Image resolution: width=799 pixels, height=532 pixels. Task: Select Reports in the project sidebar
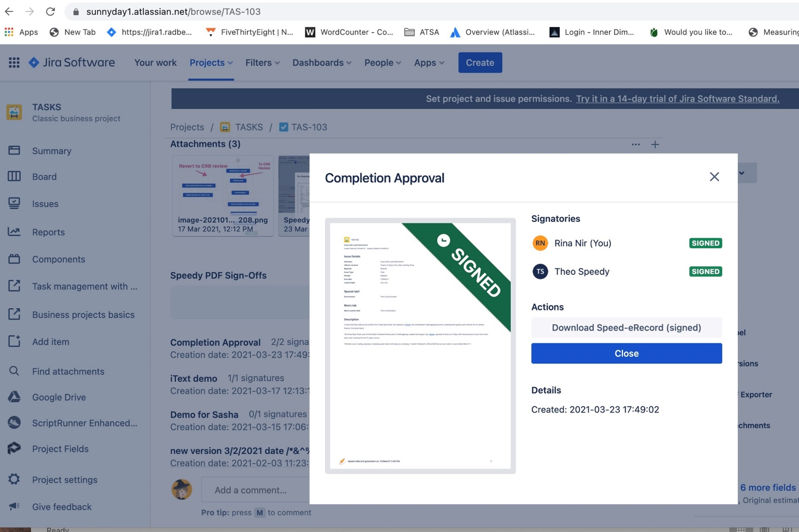point(48,232)
